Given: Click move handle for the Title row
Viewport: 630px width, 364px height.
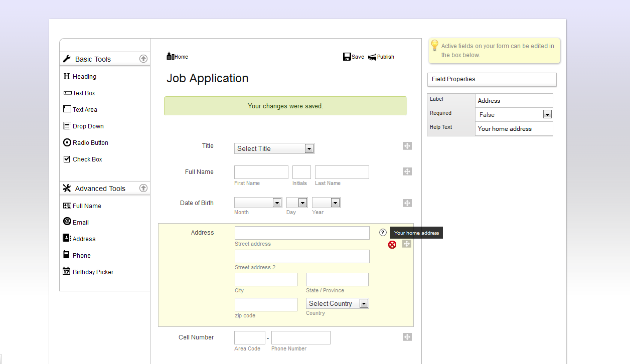Looking at the screenshot, I should 407,146.
